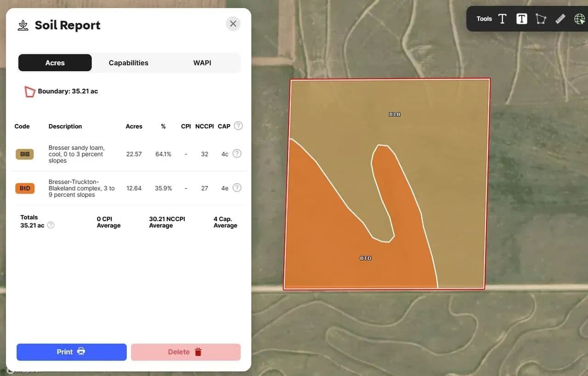
Task: Click the BTD label on the map
Action: pos(366,258)
